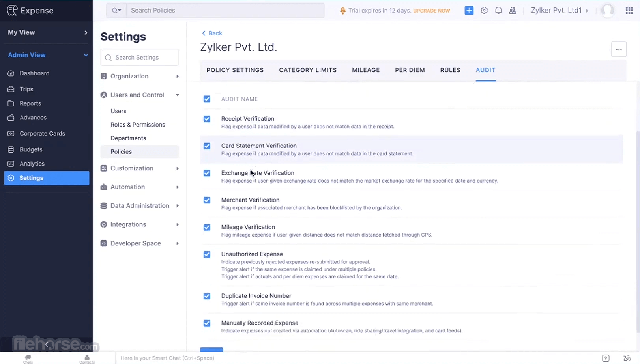Select the Audit tab

coord(485,70)
